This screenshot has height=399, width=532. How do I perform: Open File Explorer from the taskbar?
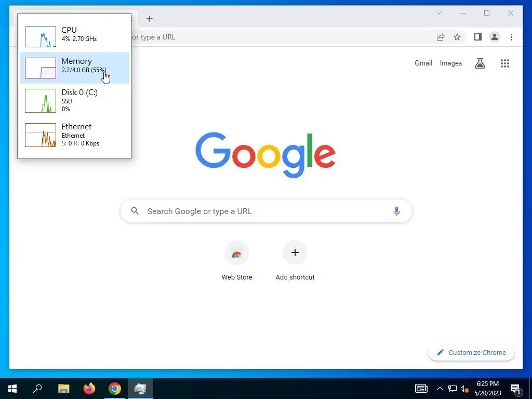coord(63,389)
